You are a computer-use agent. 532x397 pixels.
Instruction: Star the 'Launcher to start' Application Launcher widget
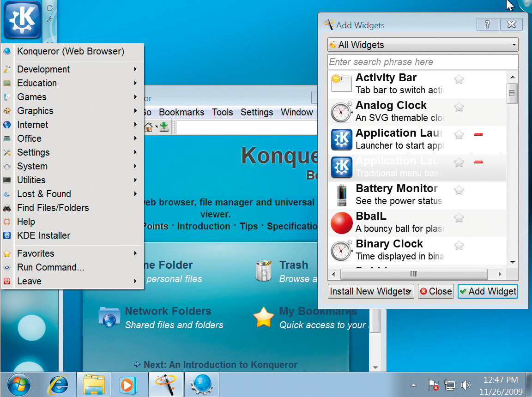click(459, 135)
